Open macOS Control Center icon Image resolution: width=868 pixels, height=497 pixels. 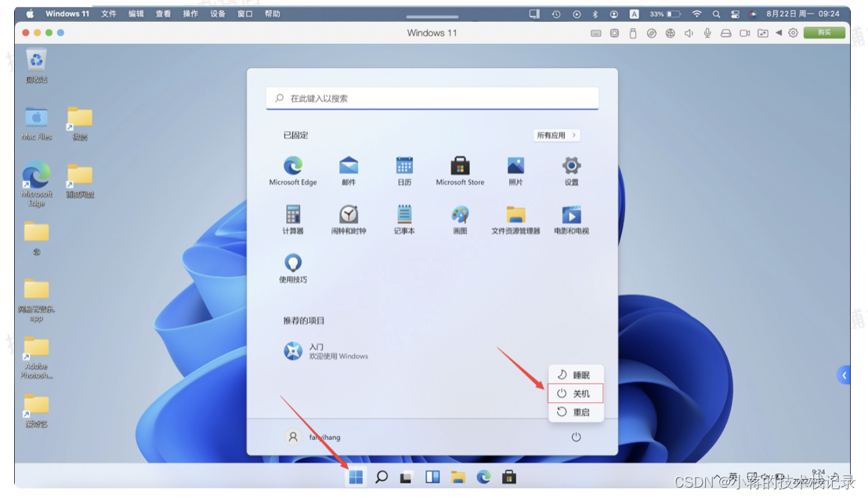tap(735, 14)
